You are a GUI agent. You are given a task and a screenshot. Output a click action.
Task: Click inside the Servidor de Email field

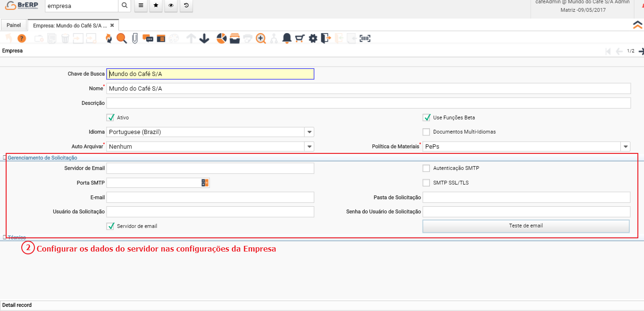coord(210,168)
